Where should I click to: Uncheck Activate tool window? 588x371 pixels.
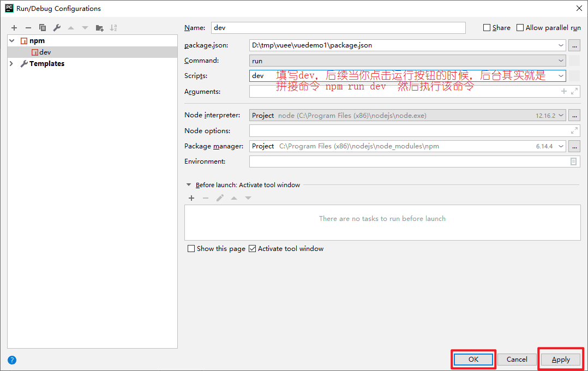pos(253,249)
